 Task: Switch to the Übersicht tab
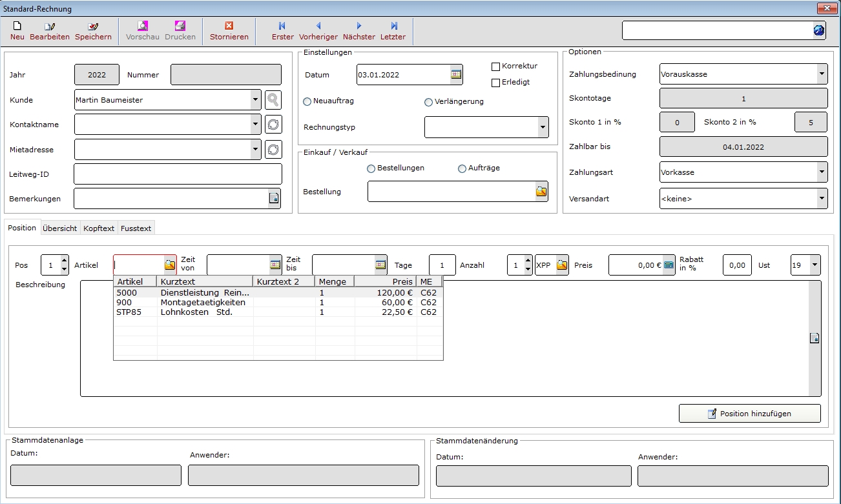pyautogui.click(x=60, y=228)
